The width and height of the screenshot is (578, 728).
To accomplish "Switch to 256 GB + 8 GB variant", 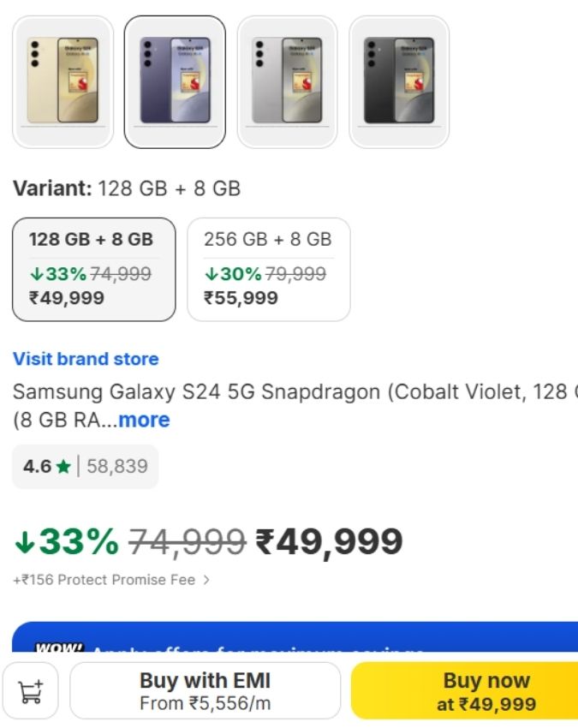I will point(268,269).
